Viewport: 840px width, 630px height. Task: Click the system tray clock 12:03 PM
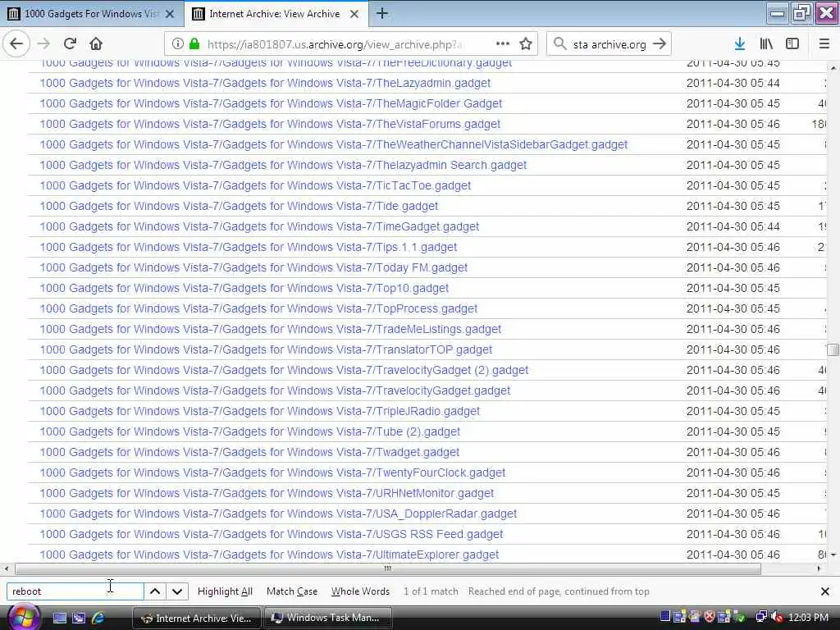808,618
